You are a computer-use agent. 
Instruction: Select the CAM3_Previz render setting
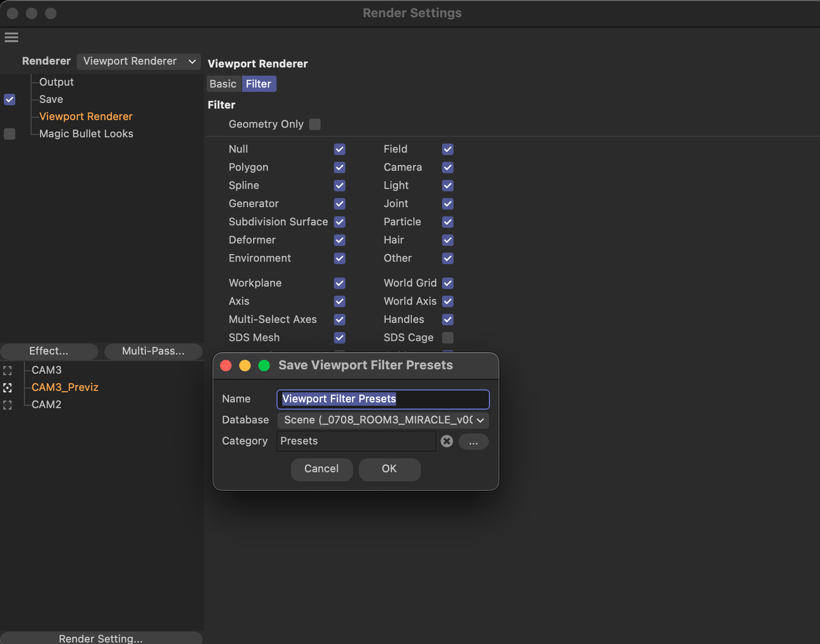coord(65,388)
